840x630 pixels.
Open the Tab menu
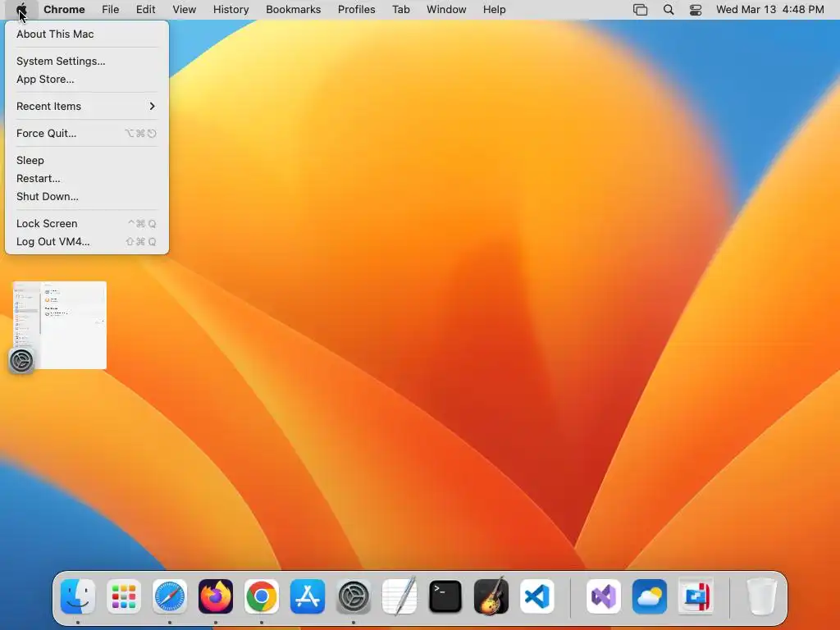[400, 10]
